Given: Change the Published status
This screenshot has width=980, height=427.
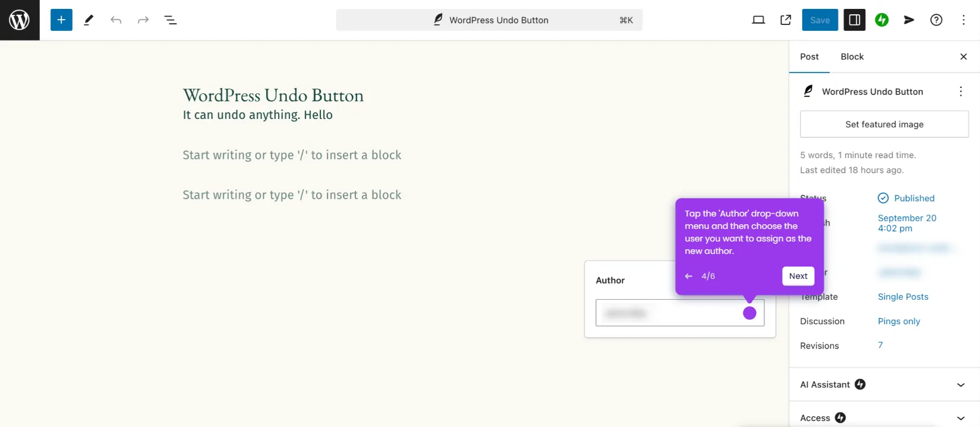Looking at the screenshot, I should 906,199.
